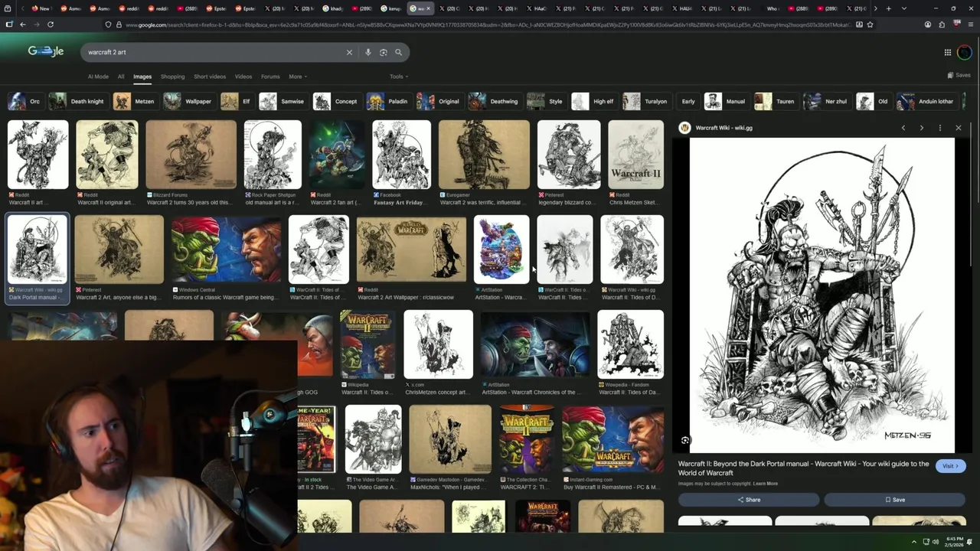
Task: Open Instant-Gaming Warcraft II Remastered thumbnail
Action: (613, 439)
